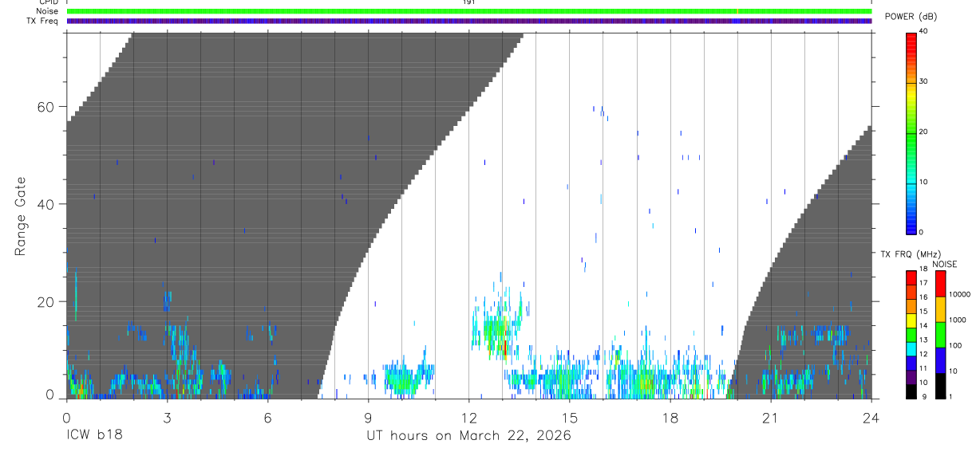Click the green 13-14 MHz TX FRQ swatch
The width and height of the screenshot is (980, 452).
(x=911, y=335)
